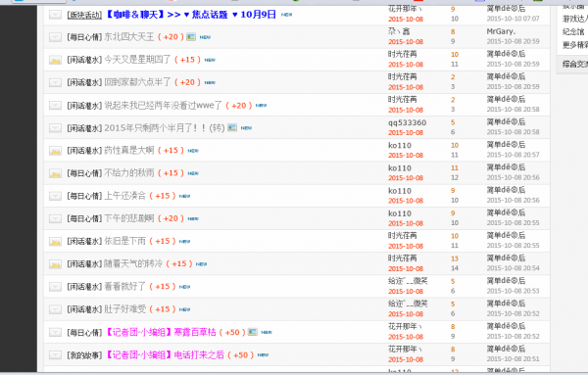Viewport: 588px width, 375px height.
Task: View author profile qq533360
Action: tap(407, 122)
